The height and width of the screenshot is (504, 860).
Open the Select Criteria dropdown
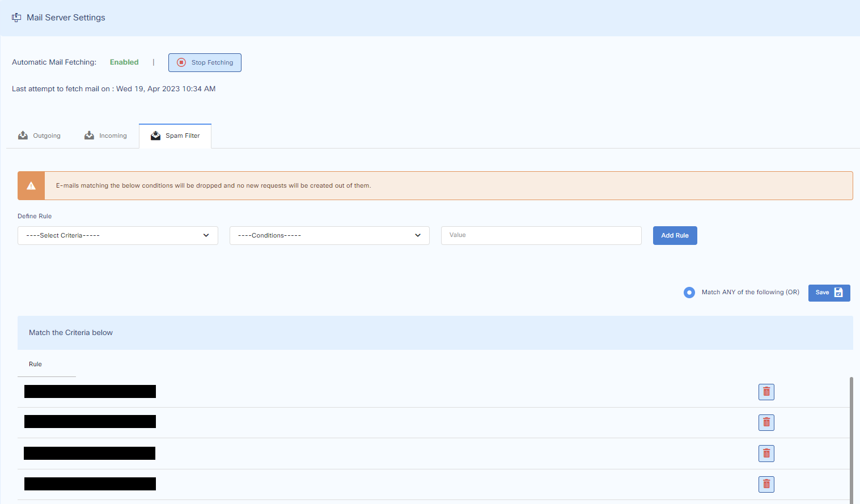pos(117,235)
